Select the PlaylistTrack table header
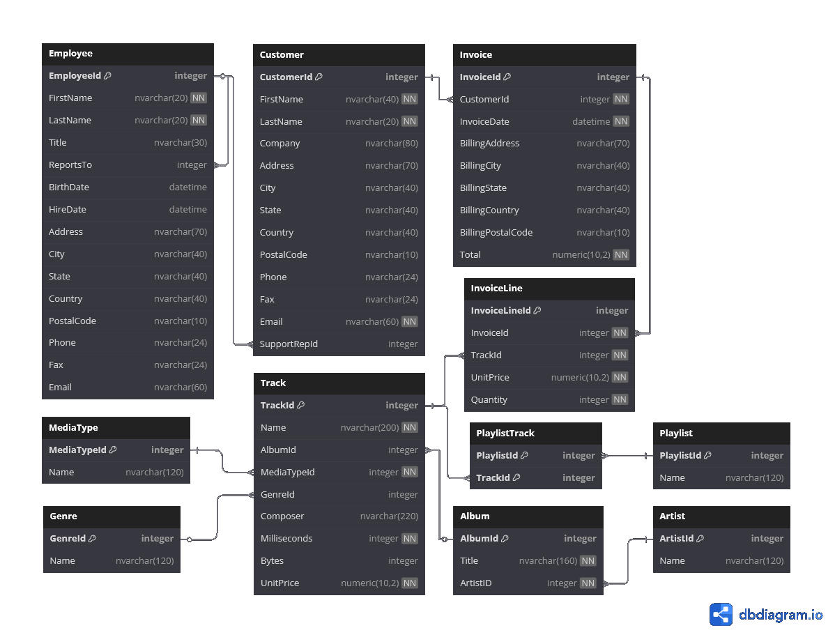 pos(536,434)
